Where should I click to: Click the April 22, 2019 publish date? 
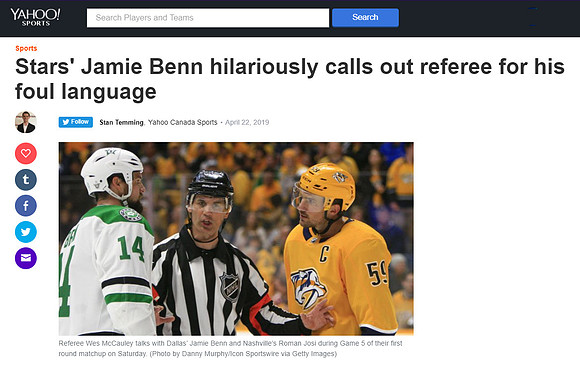pos(247,122)
